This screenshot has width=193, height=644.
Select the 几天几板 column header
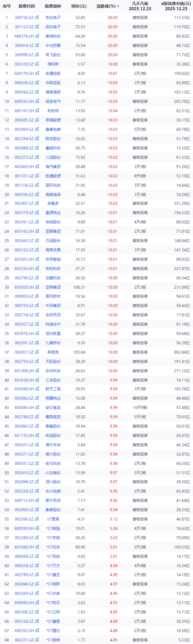pos(140,6)
